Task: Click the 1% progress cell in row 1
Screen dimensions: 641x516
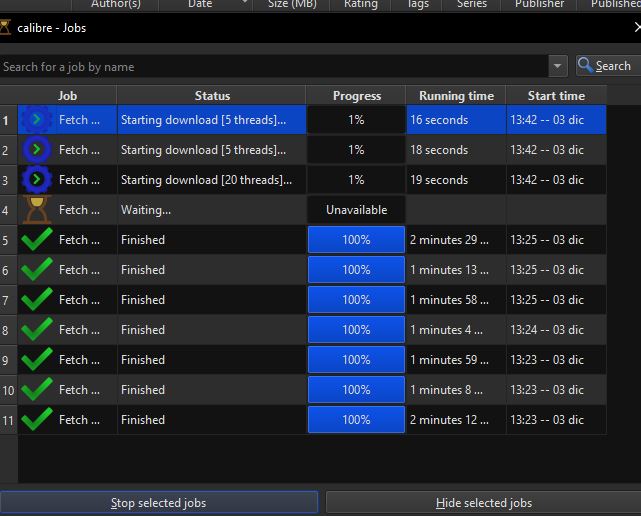Action: (x=356, y=120)
